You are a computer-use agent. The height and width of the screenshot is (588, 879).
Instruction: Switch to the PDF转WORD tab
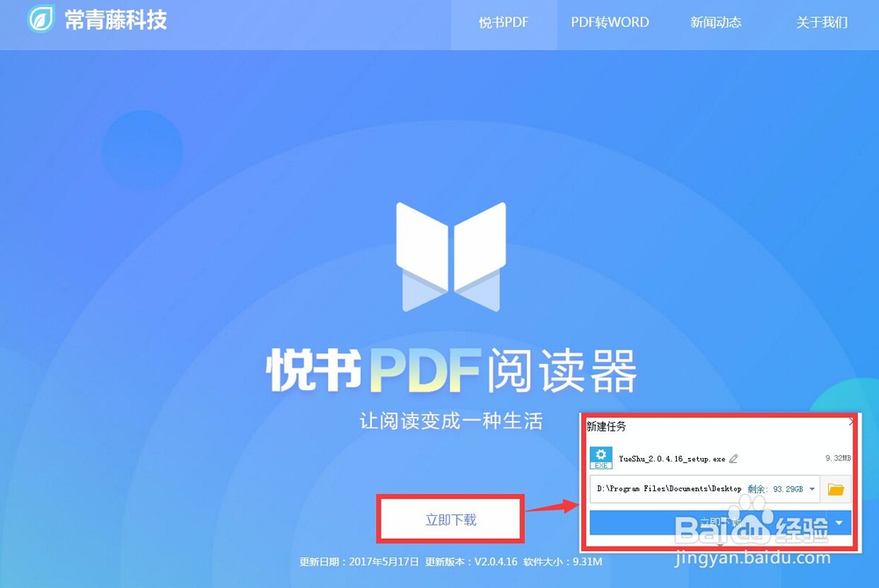click(x=609, y=23)
